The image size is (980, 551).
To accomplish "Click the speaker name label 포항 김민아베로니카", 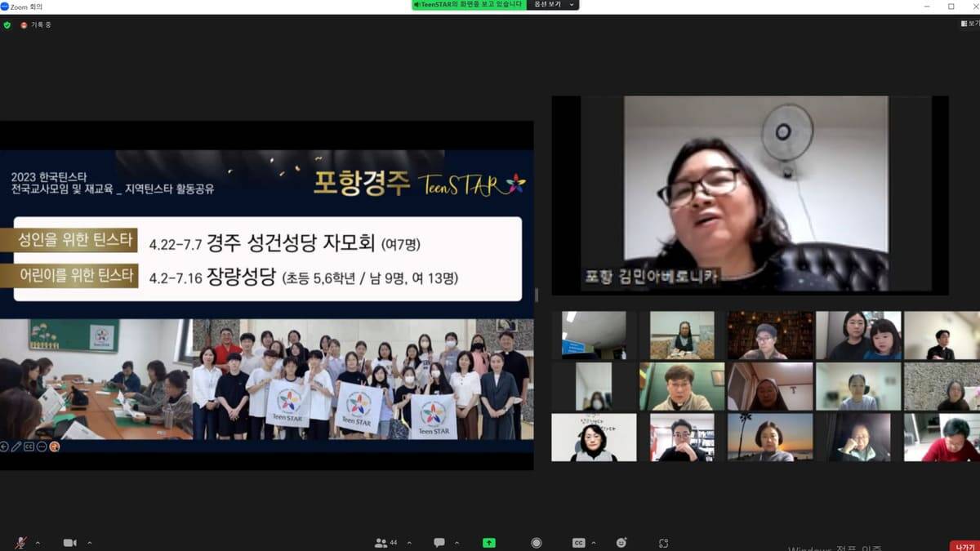I will [x=651, y=276].
